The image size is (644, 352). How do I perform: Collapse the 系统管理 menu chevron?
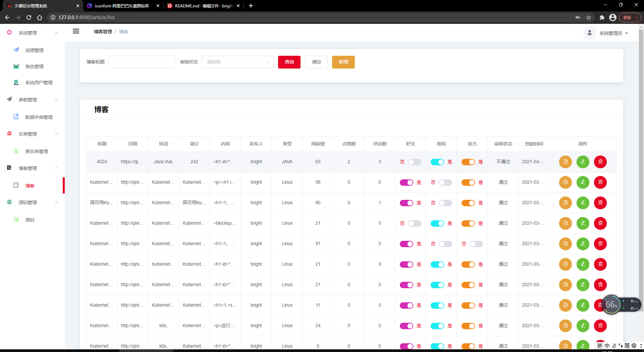(x=56, y=33)
